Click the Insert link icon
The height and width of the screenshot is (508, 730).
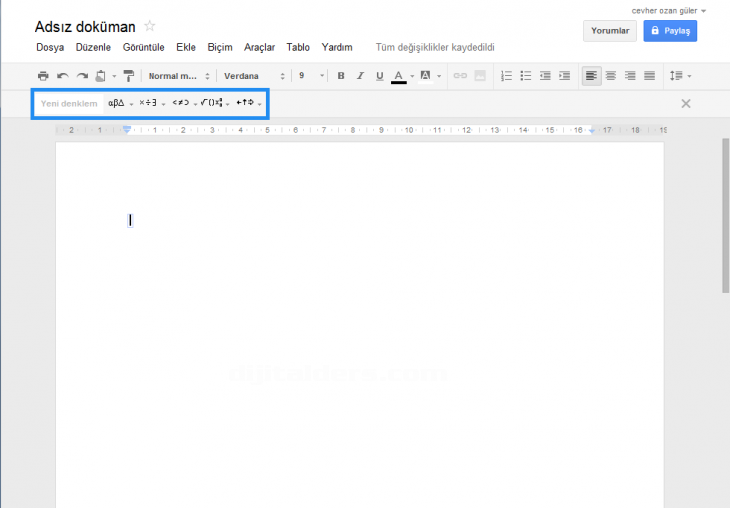460,76
